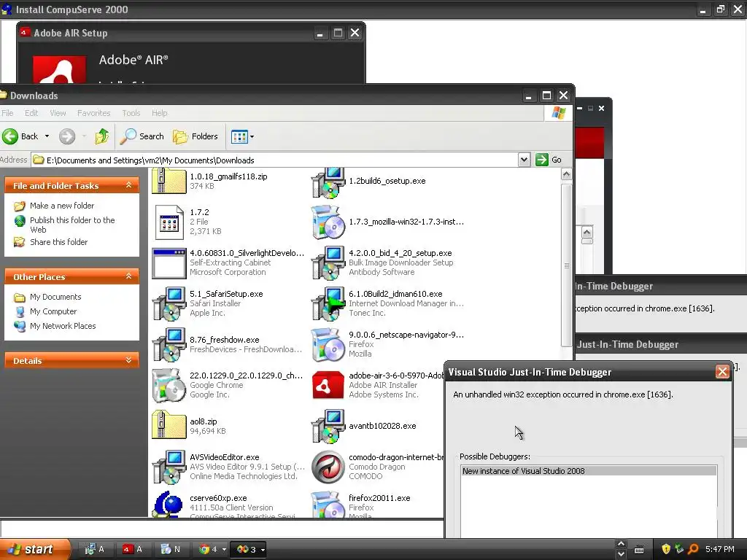This screenshot has width=747, height=560.
Task: Click the magnifier icon in system tray
Action: pyautogui.click(x=693, y=549)
